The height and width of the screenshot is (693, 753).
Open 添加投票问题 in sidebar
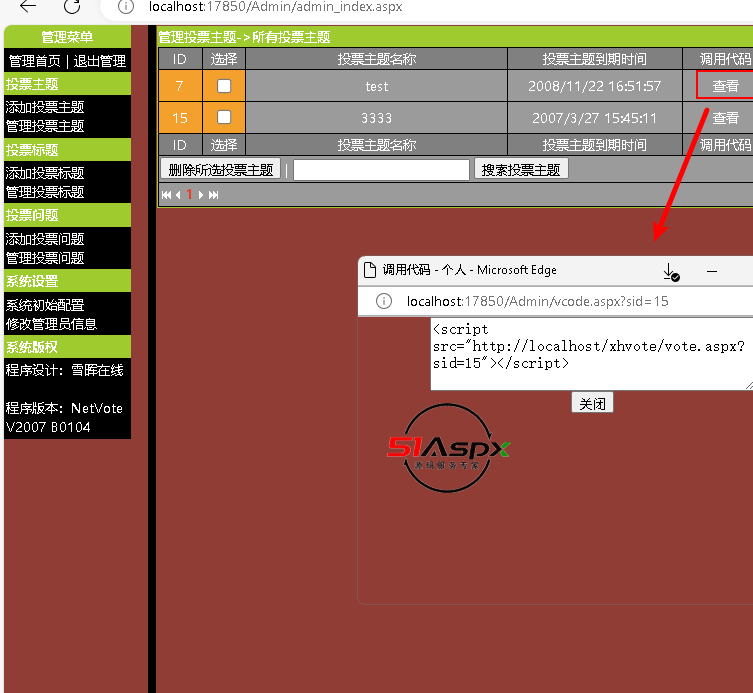coord(45,239)
